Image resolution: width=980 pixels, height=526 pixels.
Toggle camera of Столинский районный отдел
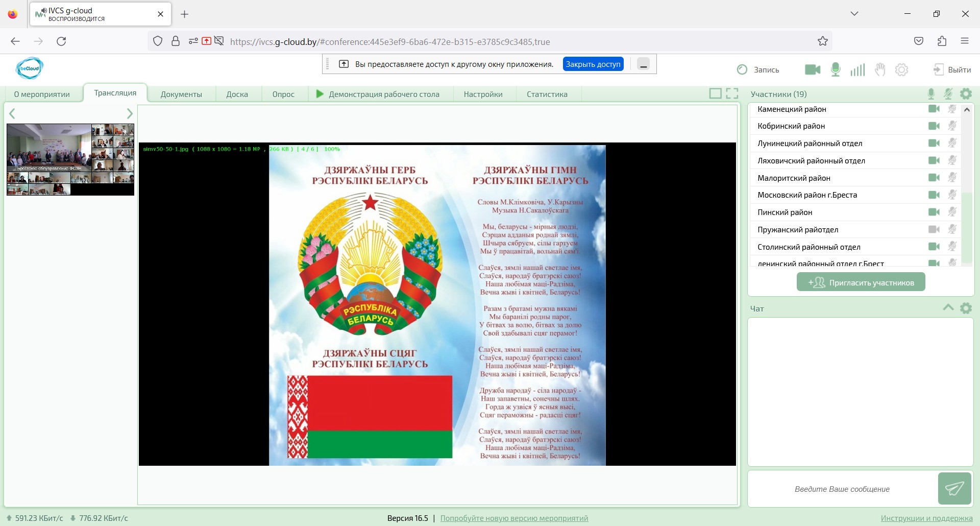point(934,247)
